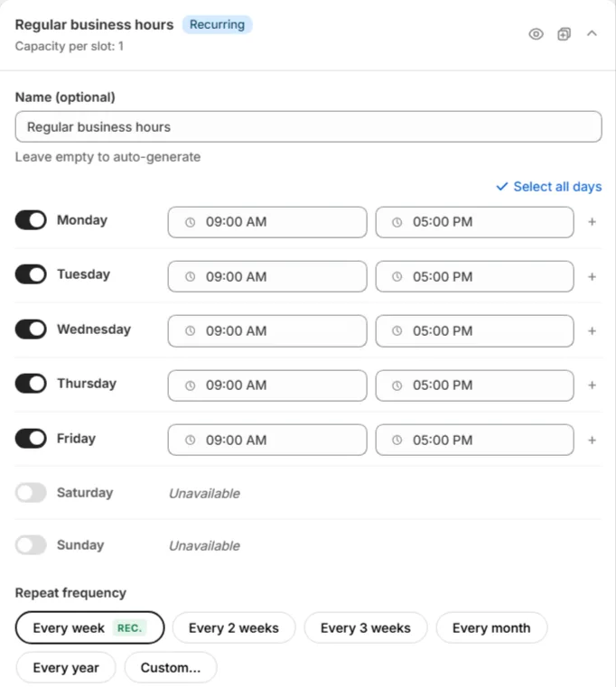Image resolution: width=616 pixels, height=687 pixels.
Task: Click clock icon in Wednesday start field
Action: pyautogui.click(x=190, y=330)
